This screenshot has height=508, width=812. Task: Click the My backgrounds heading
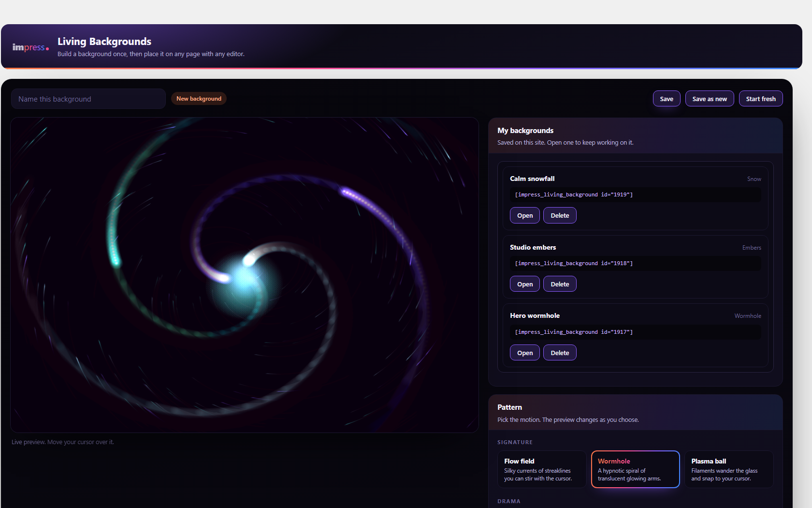pos(525,131)
